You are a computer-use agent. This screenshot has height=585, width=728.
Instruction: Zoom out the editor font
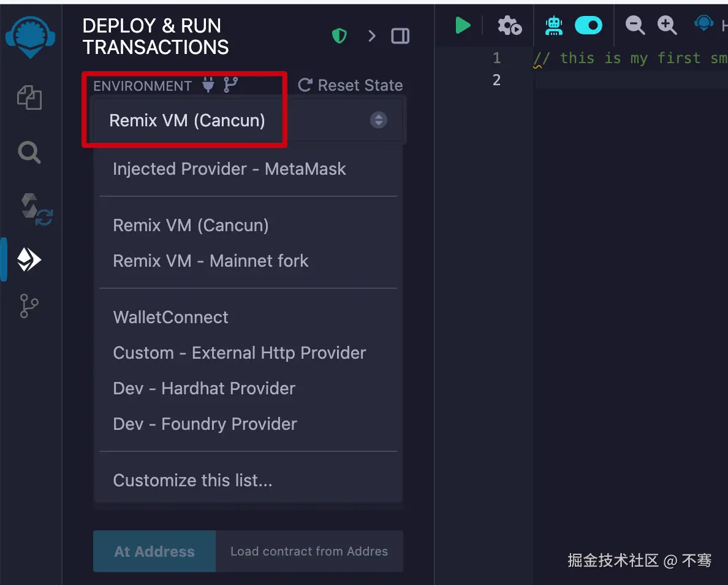(x=635, y=25)
